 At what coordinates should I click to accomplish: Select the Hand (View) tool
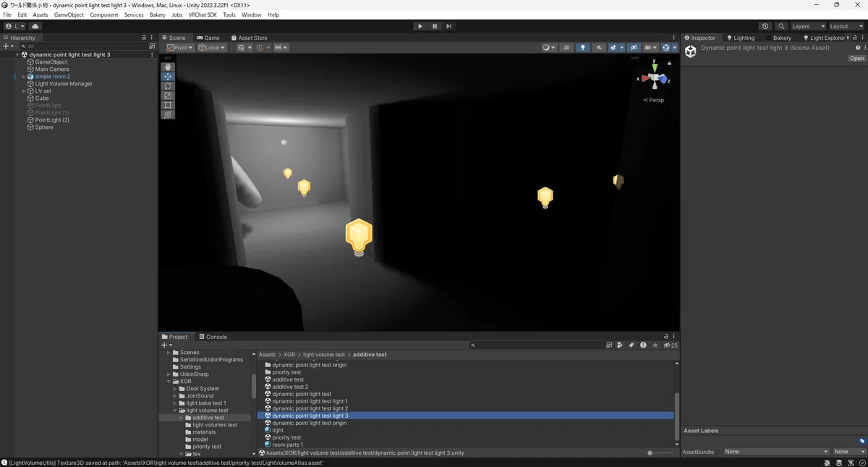click(x=168, y=67)
